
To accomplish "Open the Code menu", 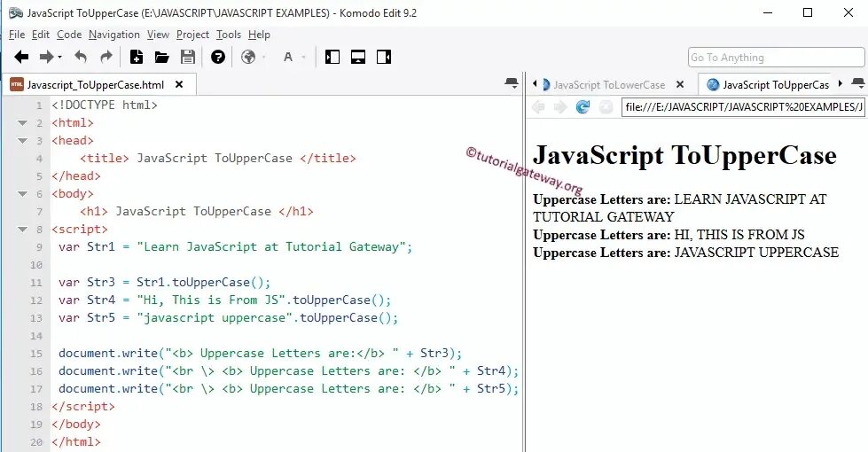I will 69,35.
